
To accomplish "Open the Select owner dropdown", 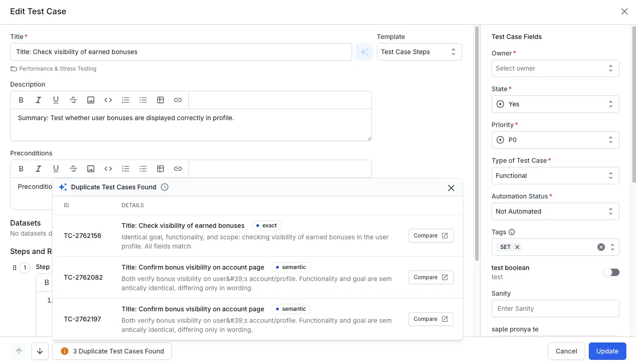I will 555,68.
